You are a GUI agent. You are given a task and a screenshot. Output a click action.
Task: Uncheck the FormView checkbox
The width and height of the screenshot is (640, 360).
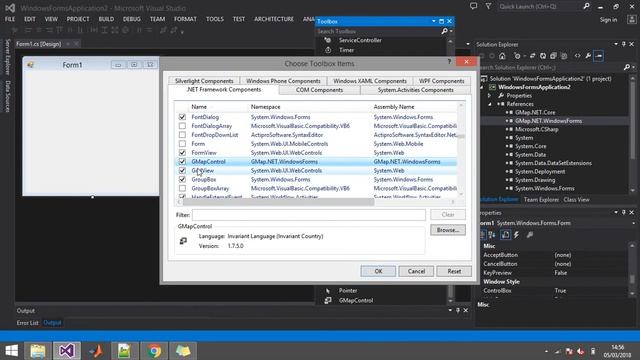(x=182, y=153)
